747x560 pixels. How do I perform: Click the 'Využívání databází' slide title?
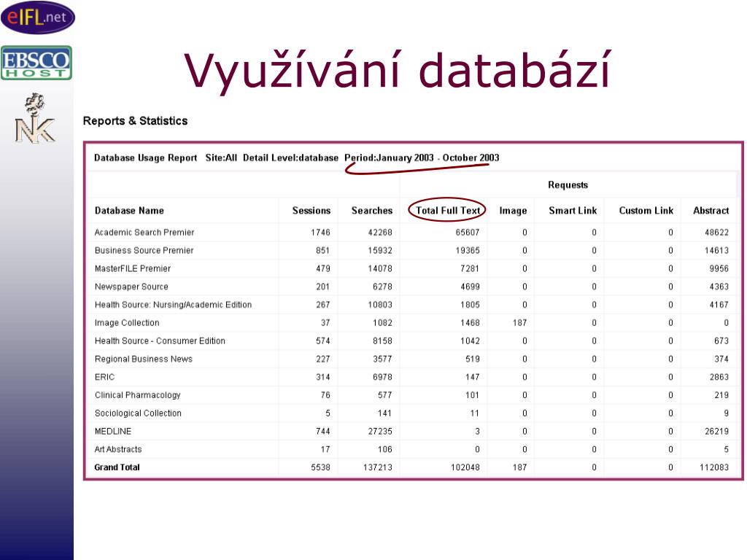pyautogui.click(x=398, y=71)
